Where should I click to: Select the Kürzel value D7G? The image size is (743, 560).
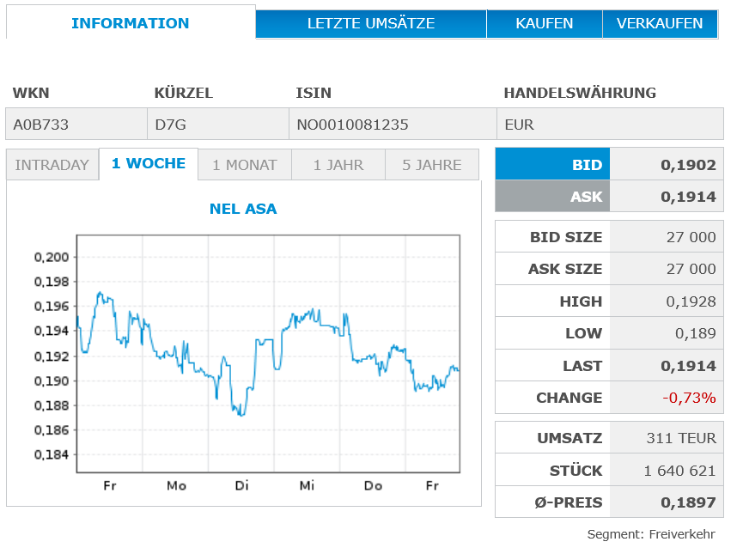tap(171, 125)
